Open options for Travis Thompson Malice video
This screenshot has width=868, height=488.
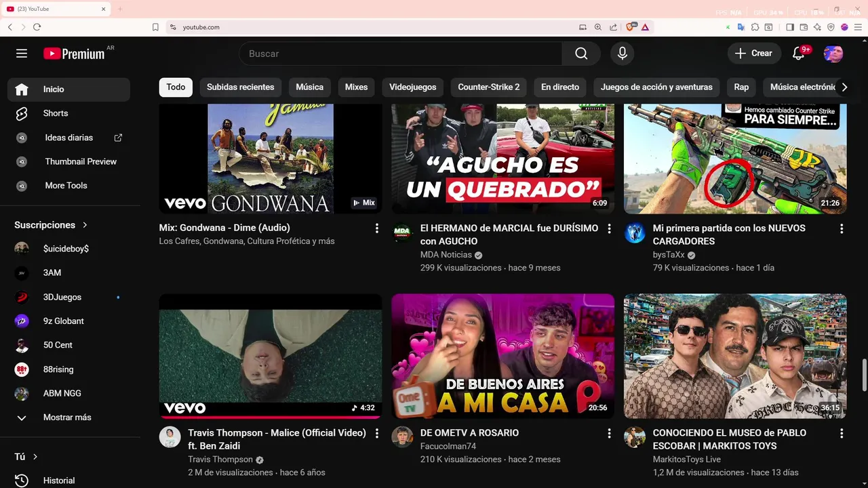[x=377, y=433]
